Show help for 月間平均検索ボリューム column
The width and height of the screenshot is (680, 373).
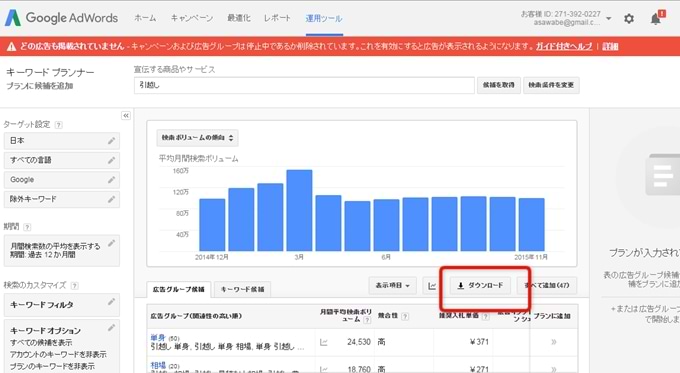(367, 320)
